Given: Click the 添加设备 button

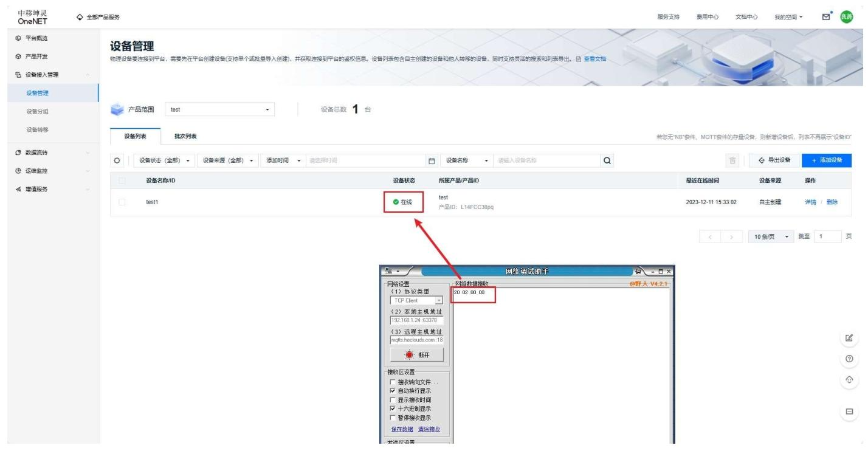Looking at the screenshot, I should [x=827, y=160].
